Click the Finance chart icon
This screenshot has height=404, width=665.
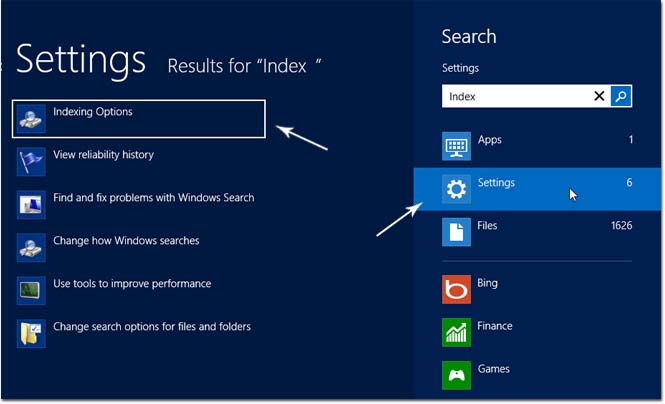pos(456,332)
